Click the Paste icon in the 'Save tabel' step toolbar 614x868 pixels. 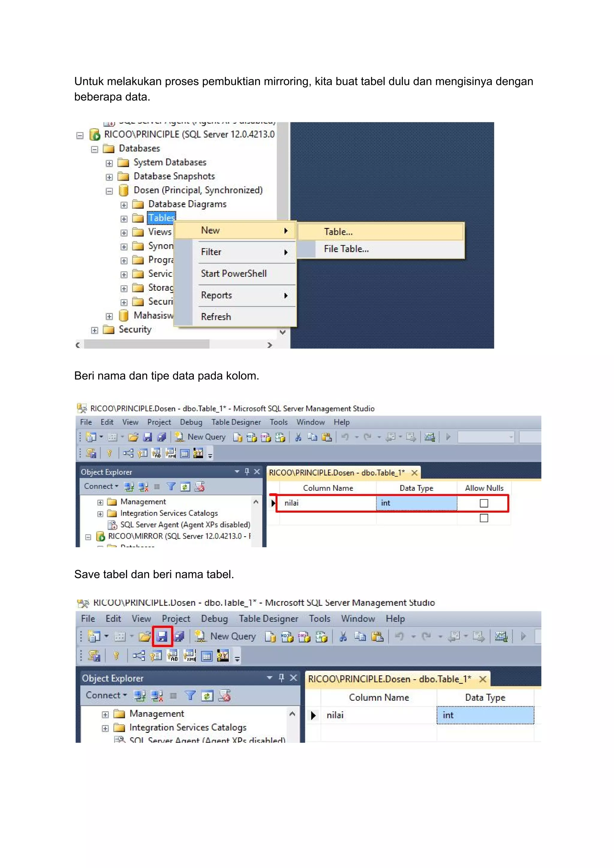(x=377, y=637)
